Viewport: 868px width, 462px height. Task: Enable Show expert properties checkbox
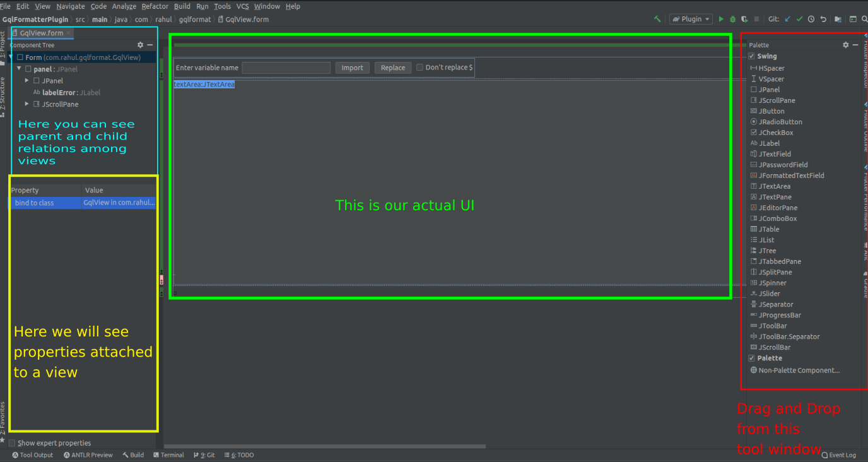click(12, 443)
